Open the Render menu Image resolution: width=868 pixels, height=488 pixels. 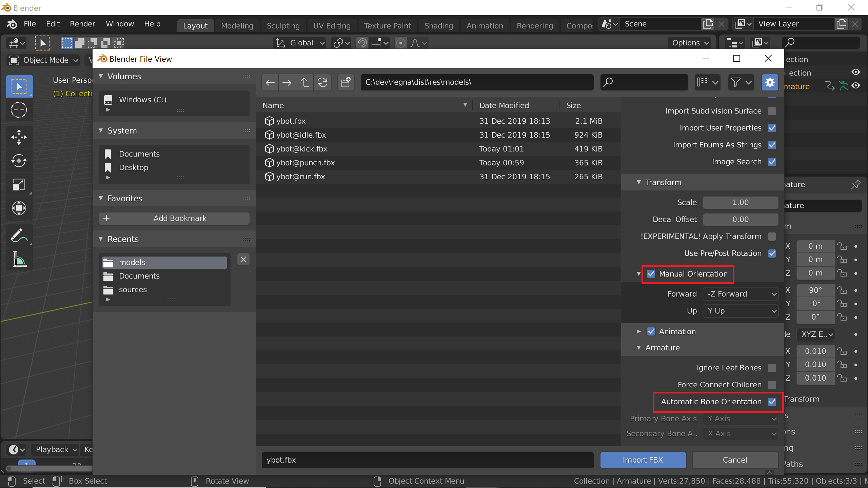pyautogui.click(x=82, y=24)
